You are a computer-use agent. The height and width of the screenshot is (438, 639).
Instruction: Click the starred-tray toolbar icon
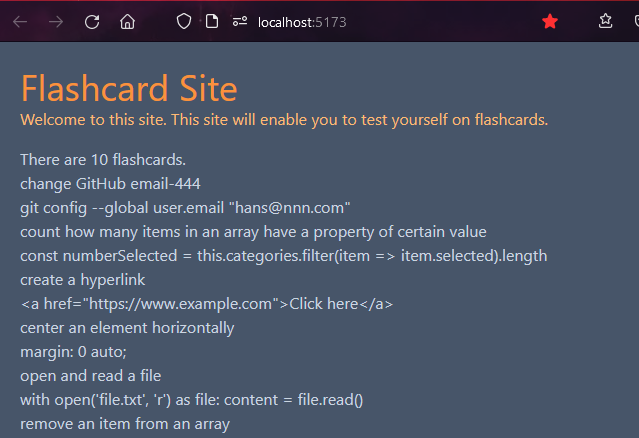[x=605, y=21]
